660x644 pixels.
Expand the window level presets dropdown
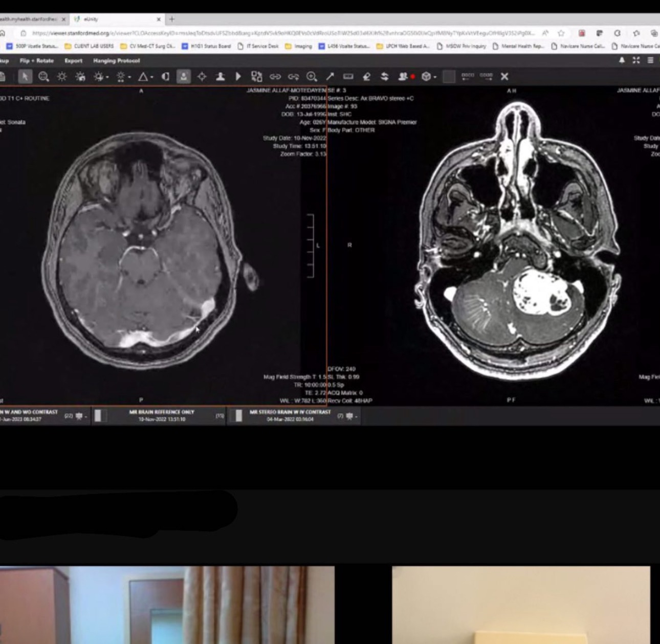[107, 77]
